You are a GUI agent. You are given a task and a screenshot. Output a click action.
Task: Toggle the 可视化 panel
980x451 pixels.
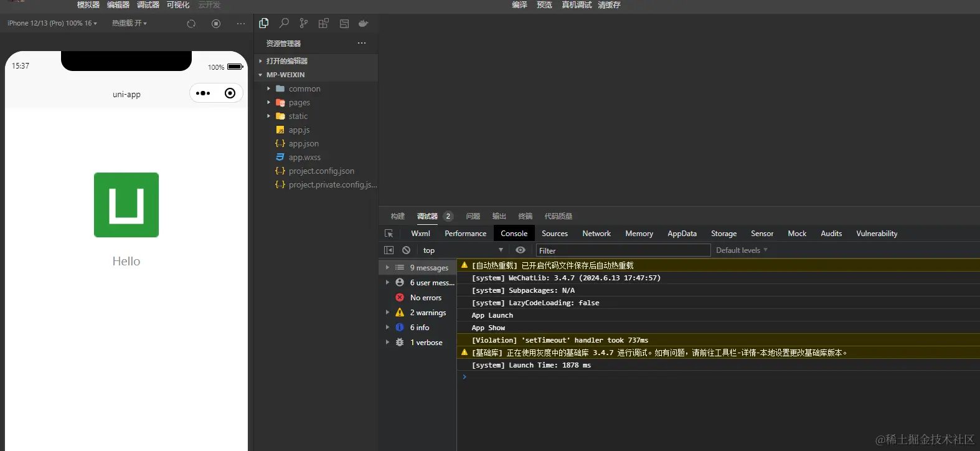(x=178, y=5)
